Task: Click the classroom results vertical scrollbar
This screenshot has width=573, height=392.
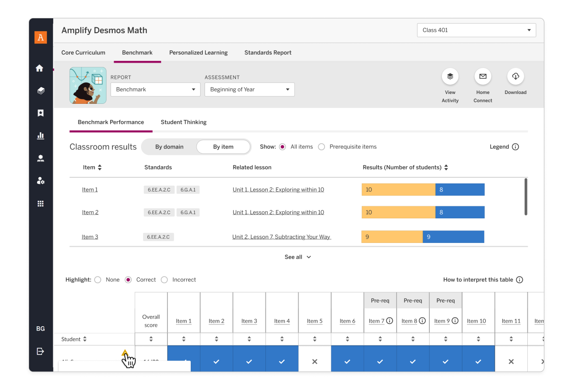Action: click(x=526, y=197)
